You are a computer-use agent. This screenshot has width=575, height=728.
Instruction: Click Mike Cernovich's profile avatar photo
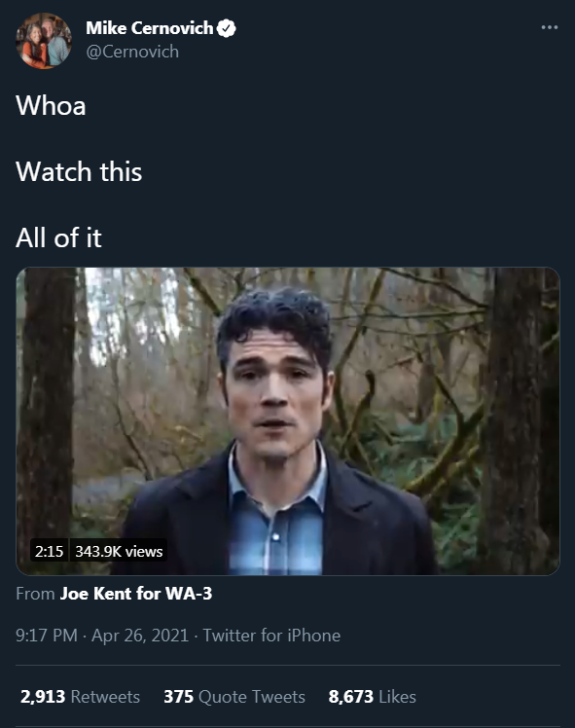(44, 41)
